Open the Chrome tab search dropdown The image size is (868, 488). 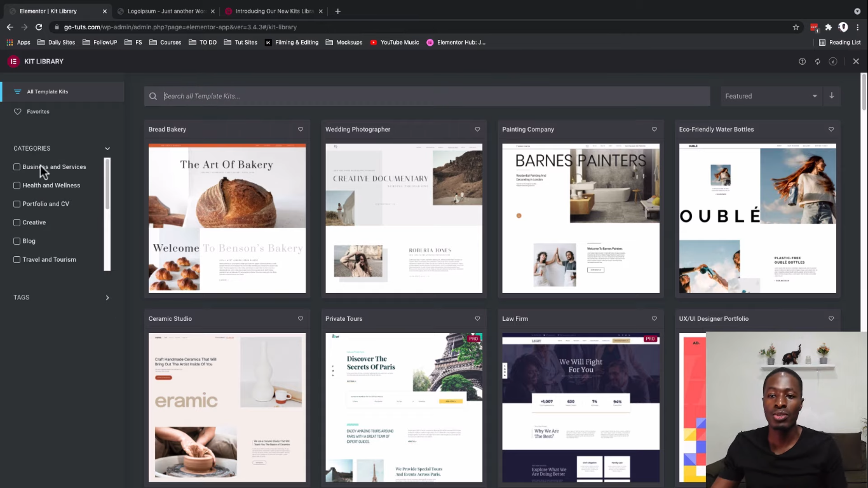(857, 11)
